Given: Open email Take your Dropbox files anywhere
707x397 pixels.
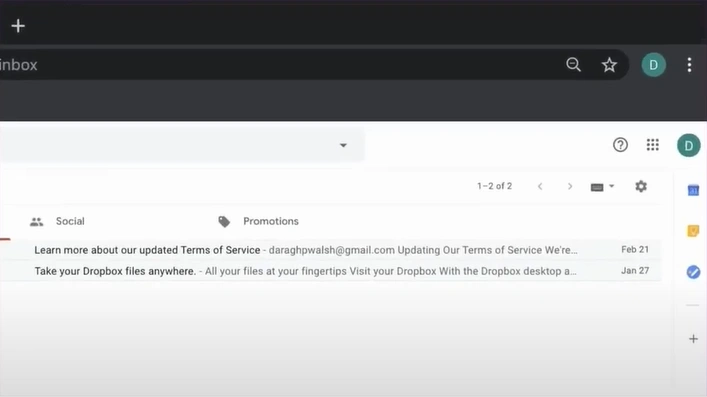Looking at the screenshot, I should tap(331, 271).
